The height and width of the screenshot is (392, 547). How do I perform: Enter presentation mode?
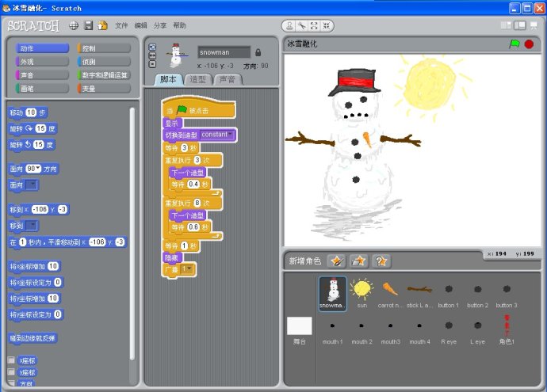tap(534, 25)
